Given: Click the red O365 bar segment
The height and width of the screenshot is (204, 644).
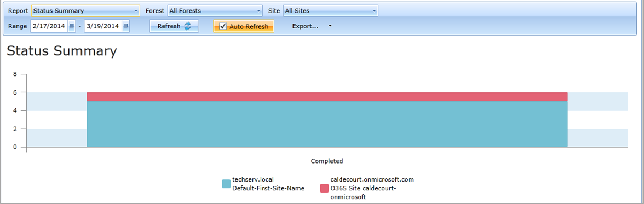Looking at the screenshot, I should 327,97.
